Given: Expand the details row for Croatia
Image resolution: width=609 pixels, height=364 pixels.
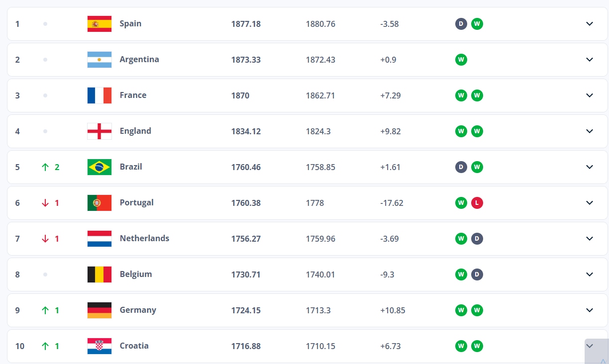Looking at the screenshot, I should click(589, 346).
